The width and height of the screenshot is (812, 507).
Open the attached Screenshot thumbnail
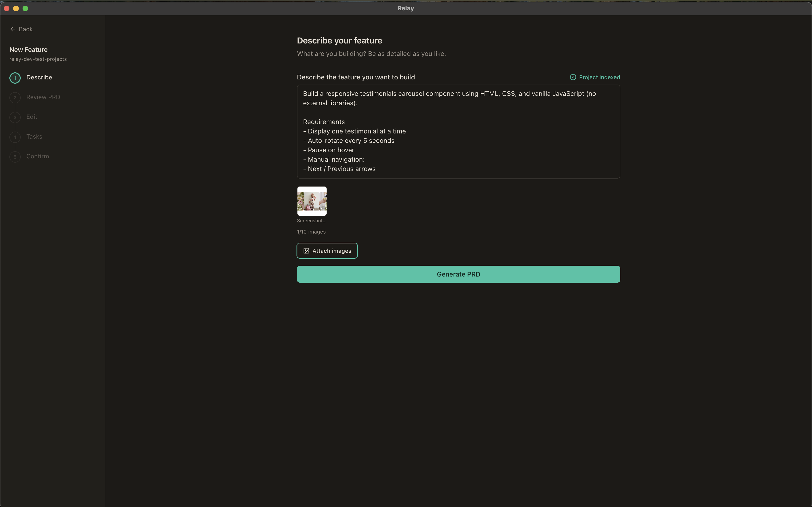pyautogui.click(x=312, y=201)
